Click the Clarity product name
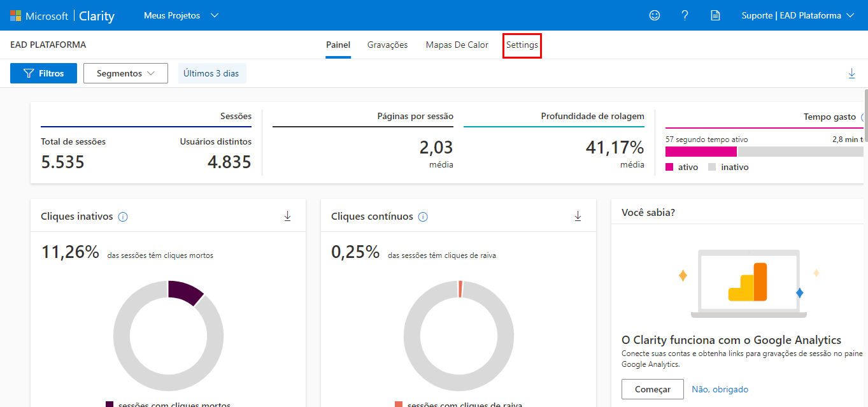The height and width of the screenshot is (407, 868). [97, 16]
